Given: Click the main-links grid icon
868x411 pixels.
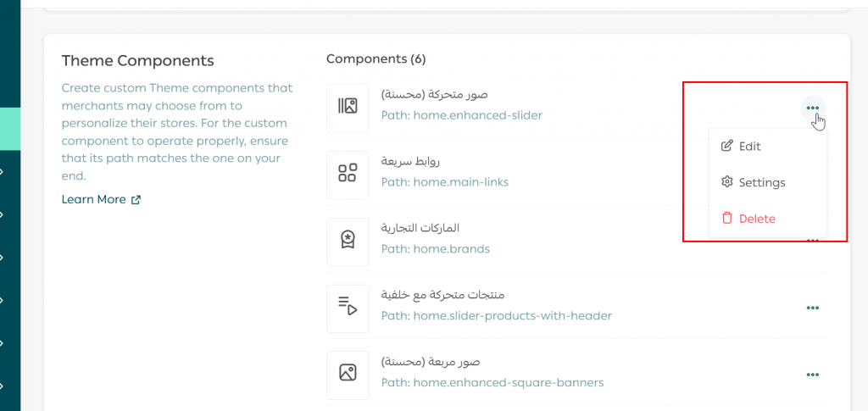Looking at the screenshot, I should click(x=348, y=174).
